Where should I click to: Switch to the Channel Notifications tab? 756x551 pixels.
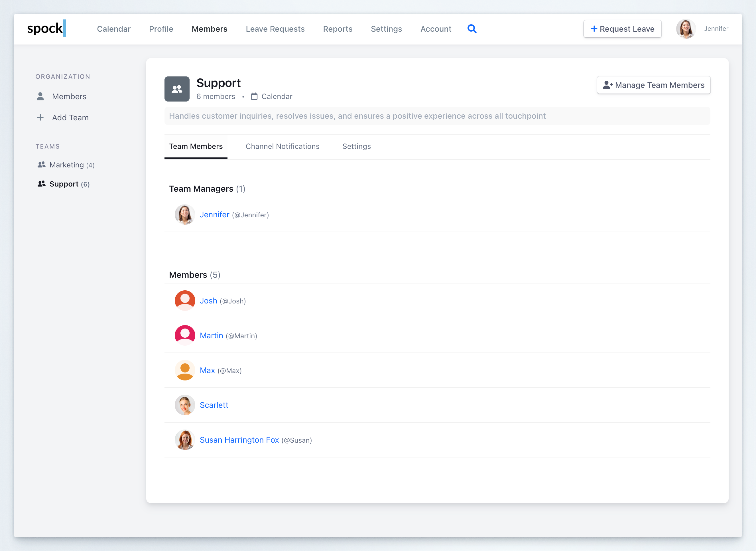click(x=282, y=146)
